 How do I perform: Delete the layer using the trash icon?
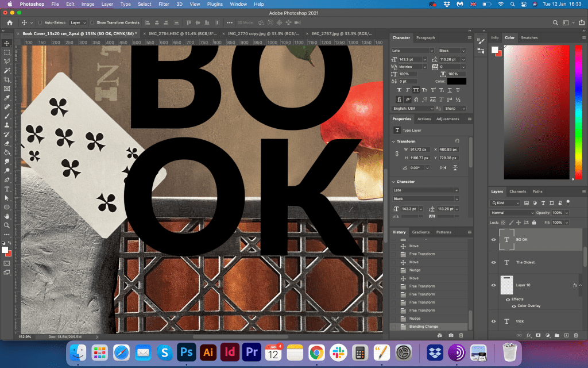576,335
